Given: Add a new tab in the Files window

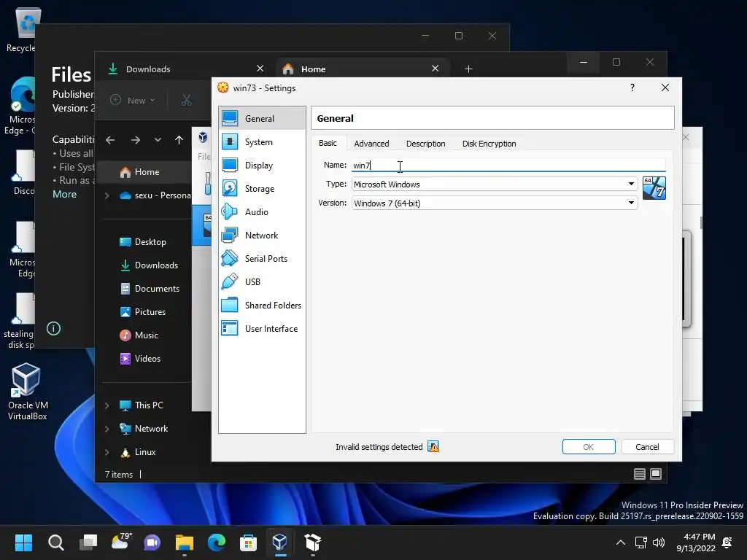Looking at the screenshot, I should (x=468, y=69).
